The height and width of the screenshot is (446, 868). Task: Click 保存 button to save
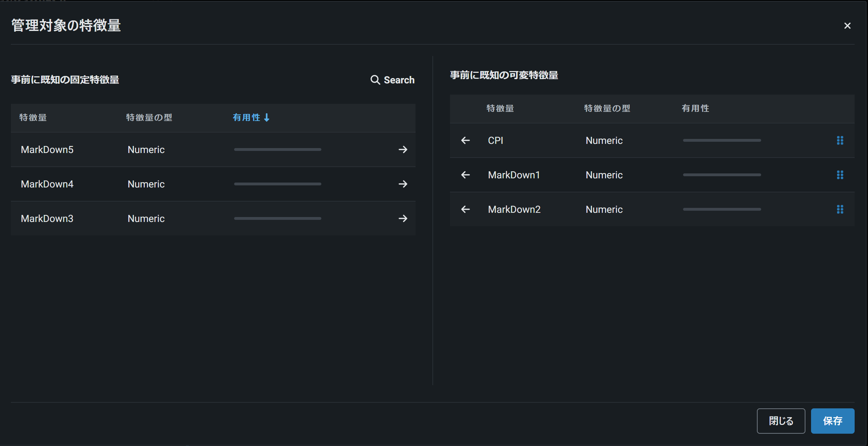[x=832, y=421]
